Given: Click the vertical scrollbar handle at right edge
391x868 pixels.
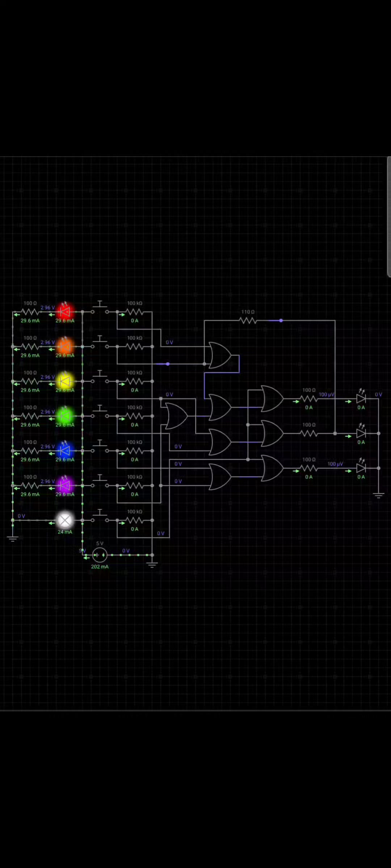Looking at the screenshot, I should (x=389, y=217).
